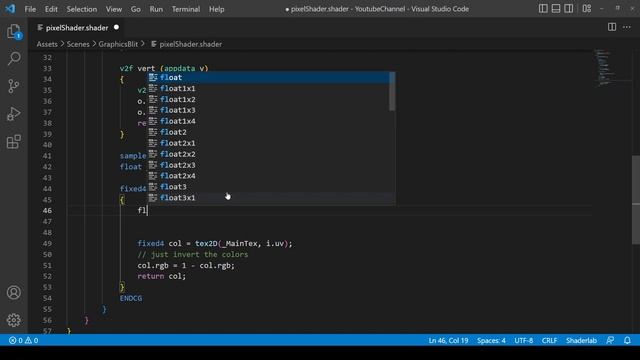This screenshot has width=640, height=360.
Task: Open the Help menu
Action: 216,9
